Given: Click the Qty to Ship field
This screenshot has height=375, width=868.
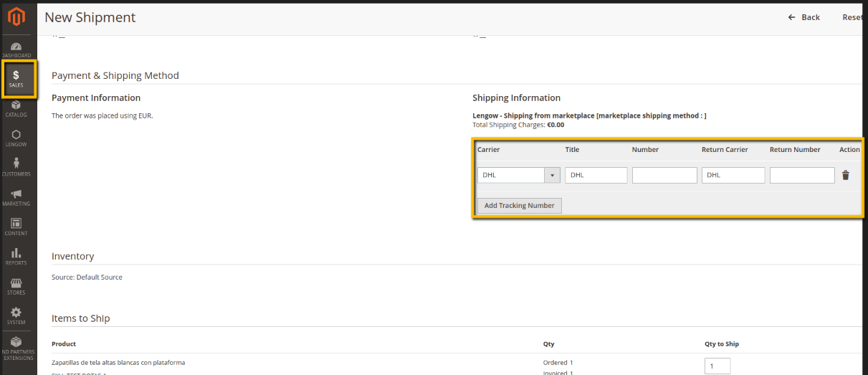Looking at the screenshot, I should pos(717,366).
